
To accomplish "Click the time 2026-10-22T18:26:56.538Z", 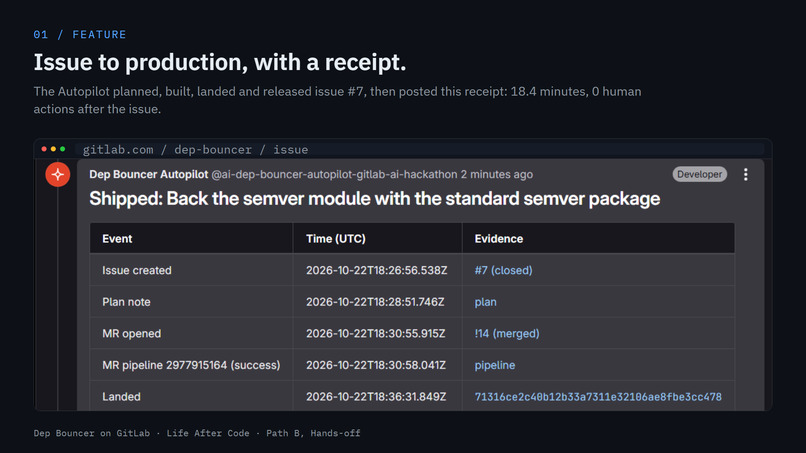I will coord(376,270).
